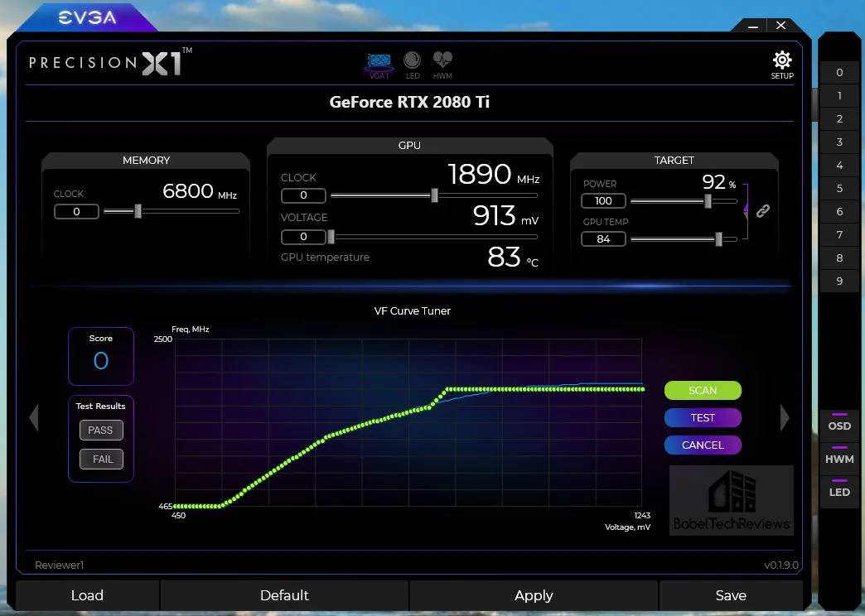Select profile slot 0

839,72
